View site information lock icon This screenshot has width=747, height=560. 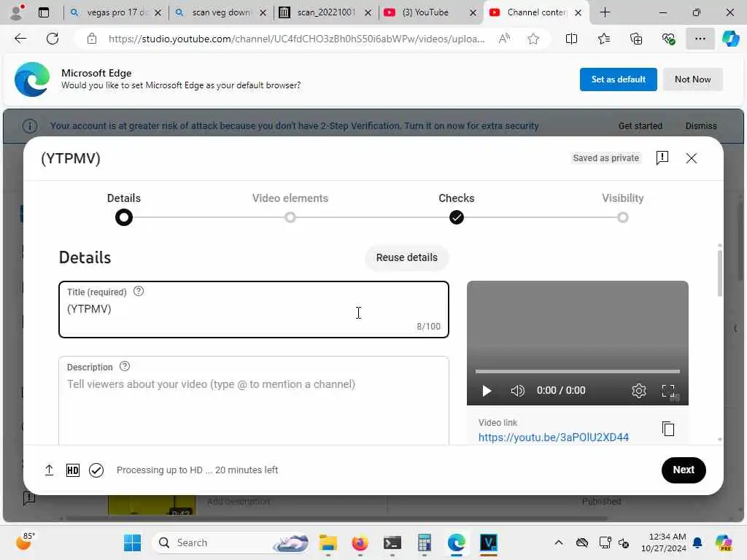pyautogui.click(x=91, y=39)
